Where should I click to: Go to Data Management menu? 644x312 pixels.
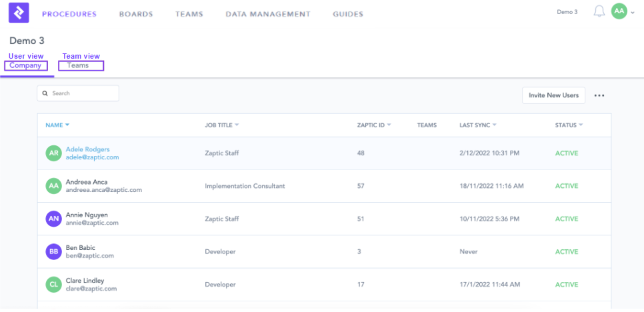pos(267,14)
